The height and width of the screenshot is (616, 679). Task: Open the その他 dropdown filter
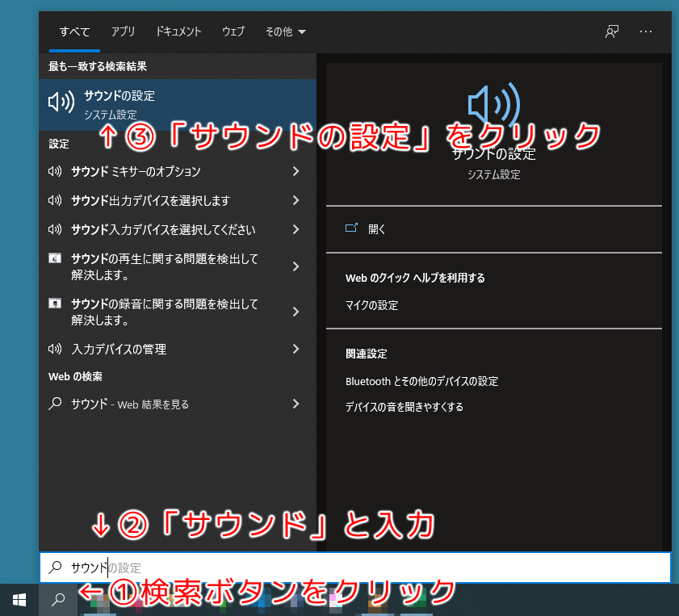coord(285,32)
